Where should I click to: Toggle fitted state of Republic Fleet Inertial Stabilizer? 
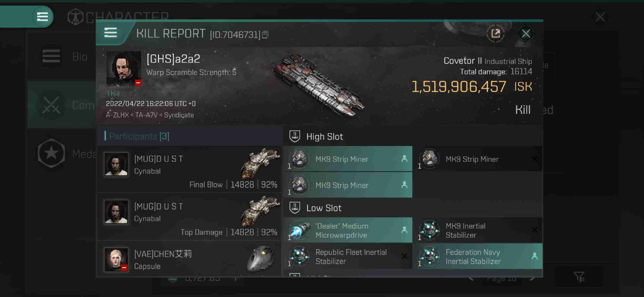coord(404,256)
